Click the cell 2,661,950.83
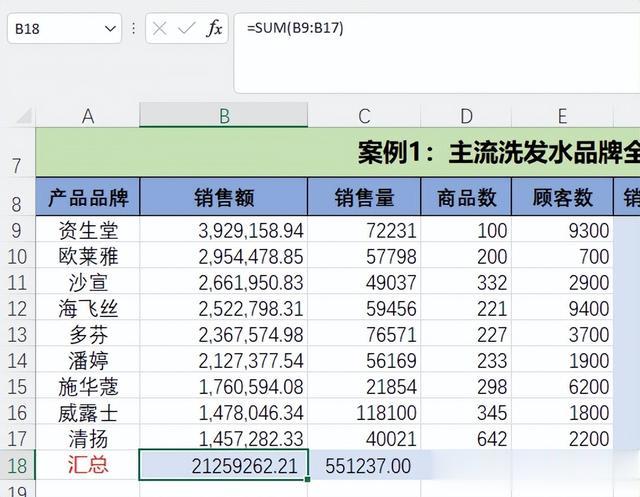The image size is (640, 497). tap(224, 281)
